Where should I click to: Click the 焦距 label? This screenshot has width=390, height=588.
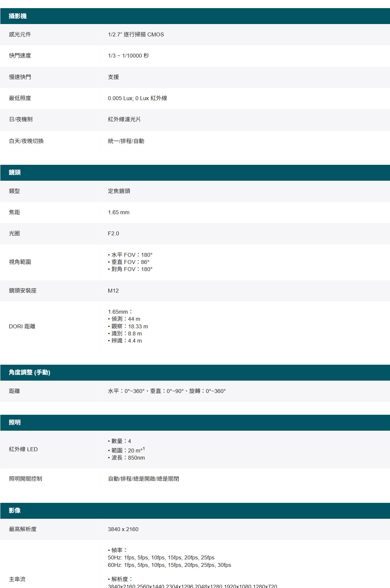(x=14, y=212)
